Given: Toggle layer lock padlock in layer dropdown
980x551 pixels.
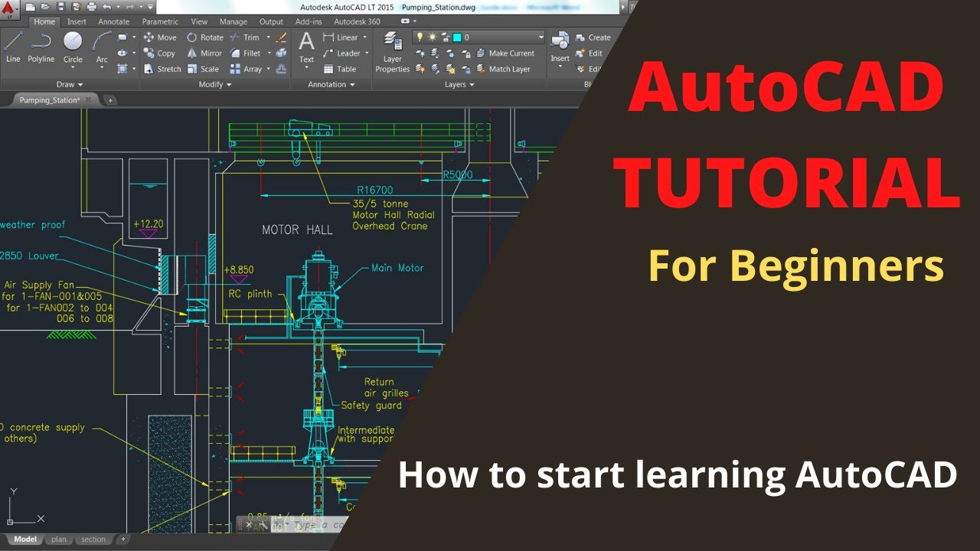Looking at the screenshot, I should click(x=444, y=37).
